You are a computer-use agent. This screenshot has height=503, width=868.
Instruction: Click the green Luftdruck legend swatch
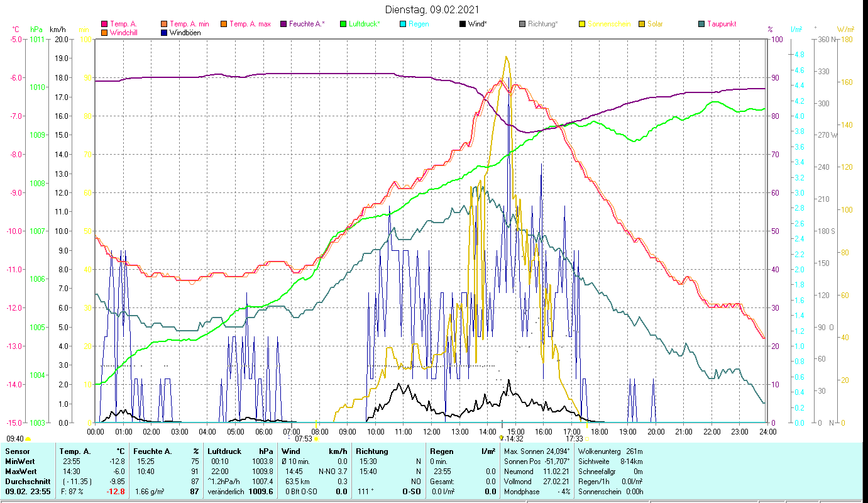(x=343, y=24)
